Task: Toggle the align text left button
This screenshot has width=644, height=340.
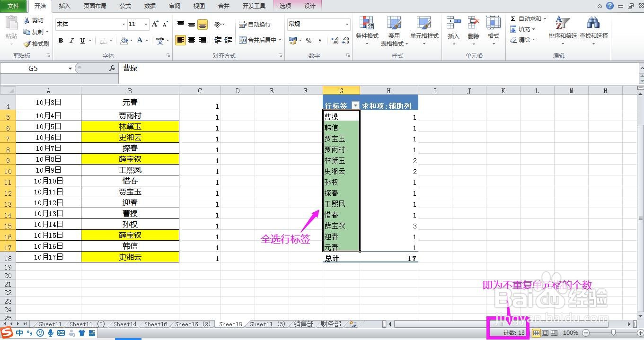Action: pyautogui.click(x=181, y=40)
